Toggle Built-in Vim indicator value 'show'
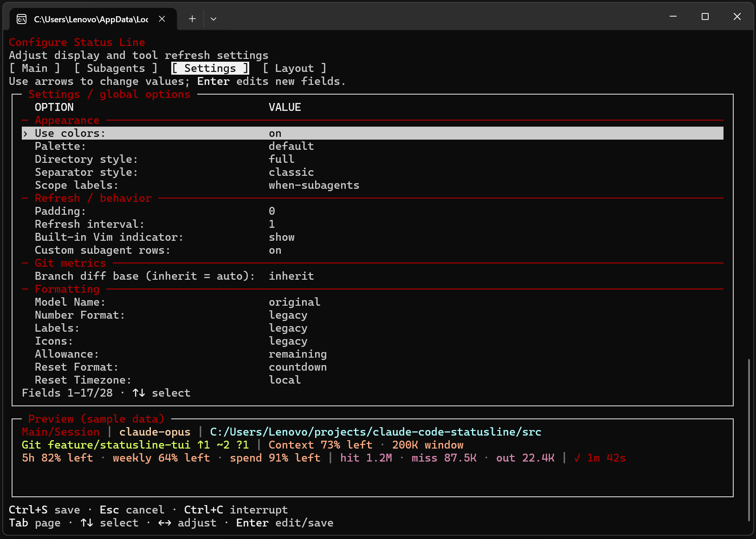This screenshot has width=756, height=539. click(x=282, y=237)
